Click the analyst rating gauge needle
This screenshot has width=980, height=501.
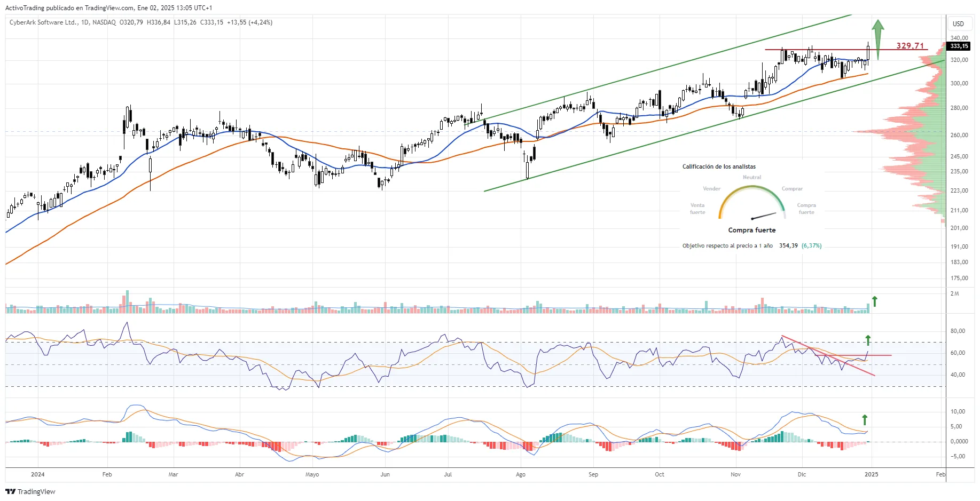coord(764,216)
